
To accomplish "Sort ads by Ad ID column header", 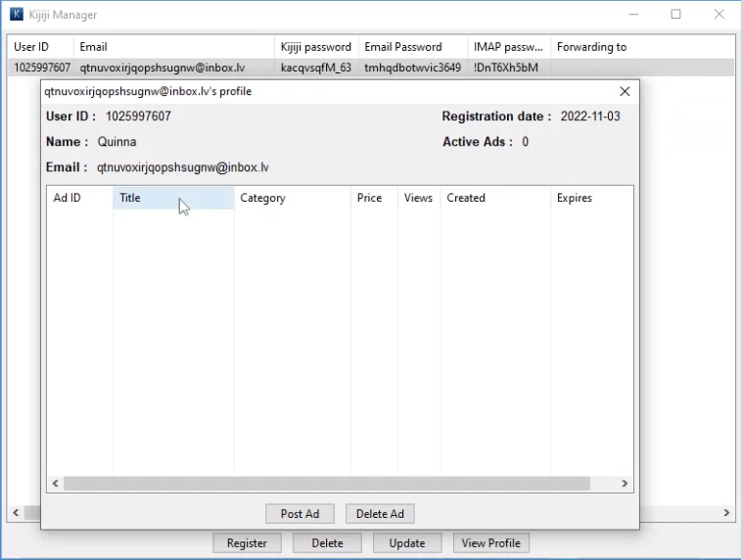I will (80, 198).
